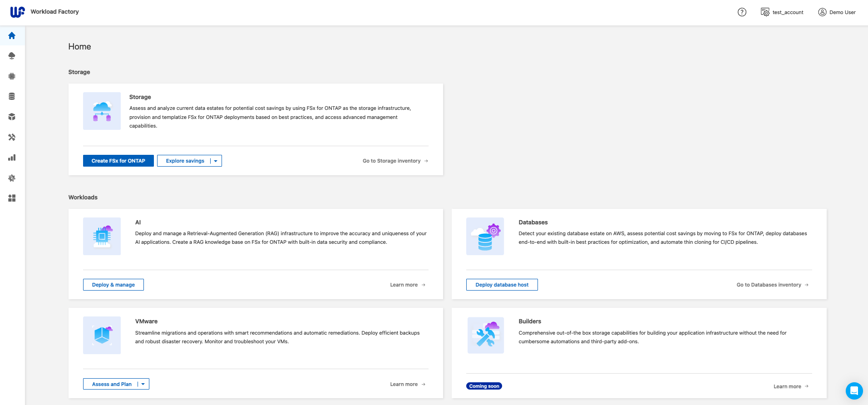Viewport: 868px width, 405px height.
Task: Open the dashboard tiles sidebar icon
Action: tap(12, 198)
